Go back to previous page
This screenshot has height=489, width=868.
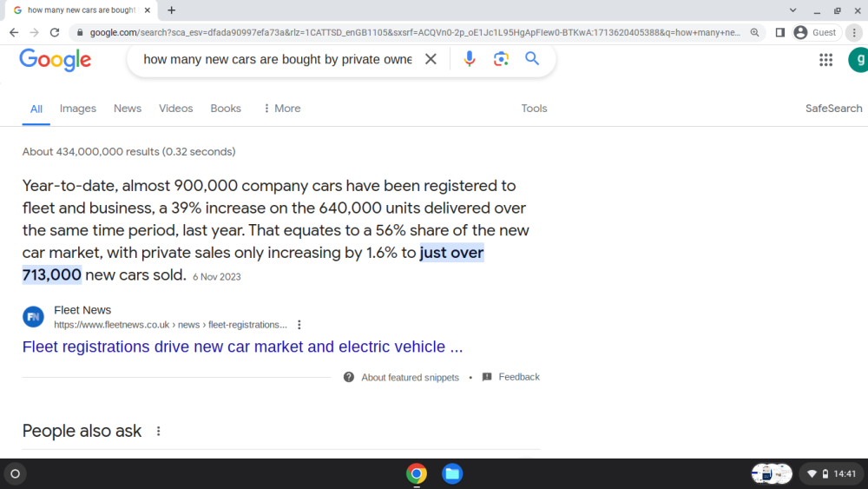tap(14, 33)
